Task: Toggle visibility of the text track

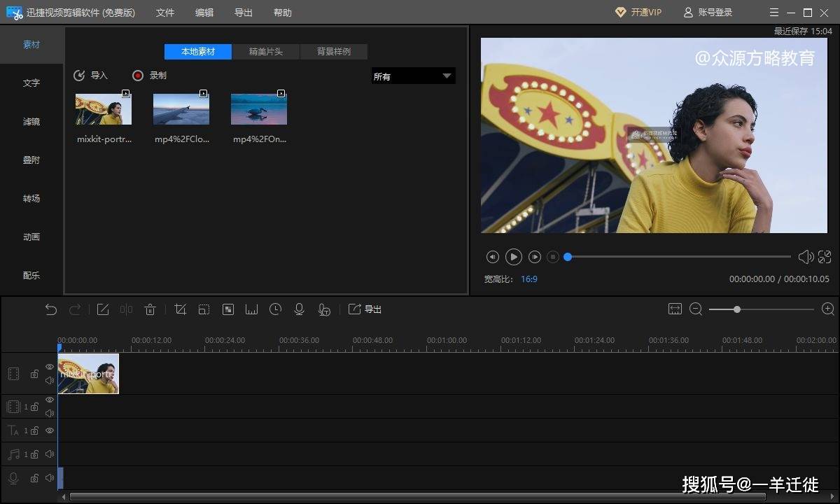Action: pos(50,430)
